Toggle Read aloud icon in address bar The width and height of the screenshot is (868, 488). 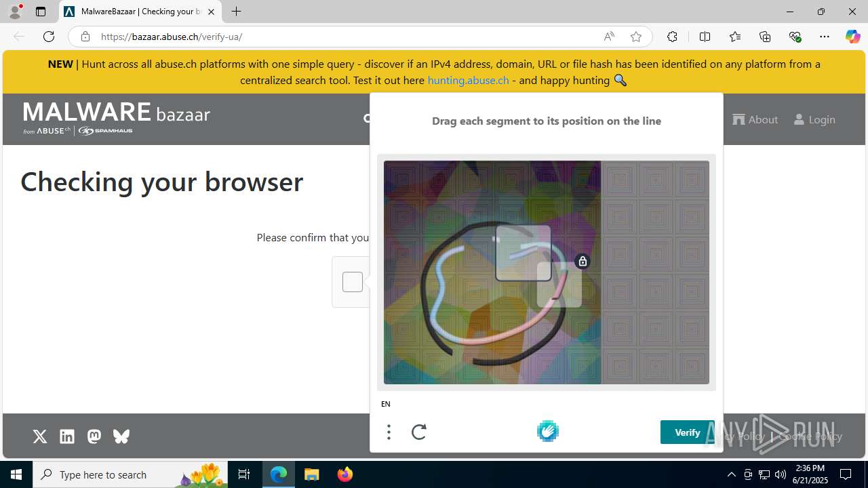pos(609,37)
